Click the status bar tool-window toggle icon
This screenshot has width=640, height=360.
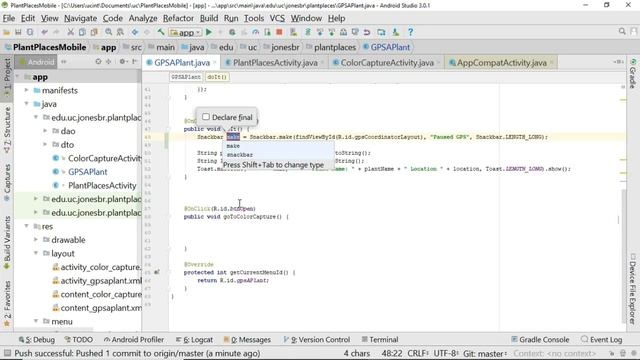pyautogui.click(x=7, y=353)
